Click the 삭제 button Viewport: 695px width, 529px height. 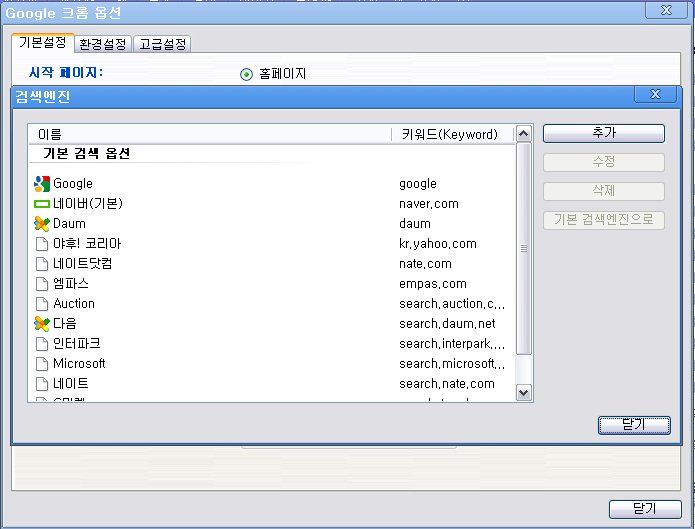point(604,191)
